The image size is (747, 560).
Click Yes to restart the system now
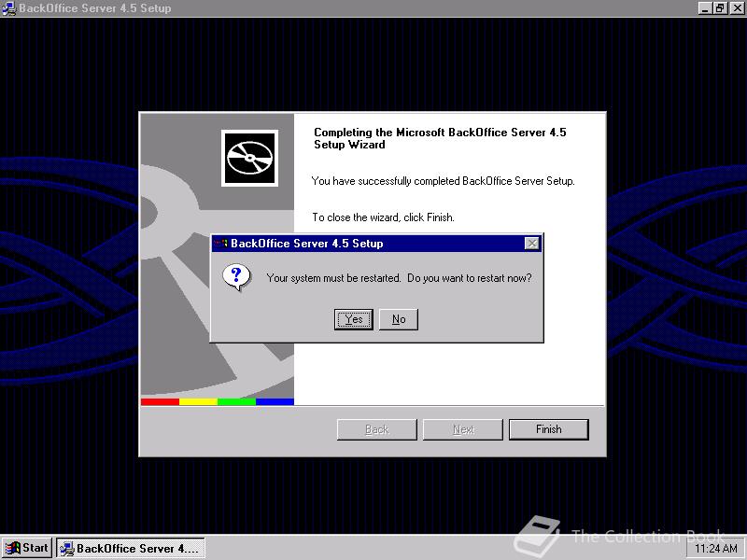coord(354,319)
